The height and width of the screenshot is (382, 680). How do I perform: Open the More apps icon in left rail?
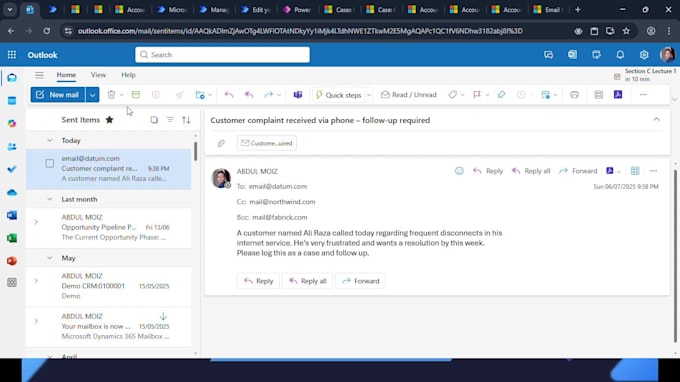coord(12,283)
